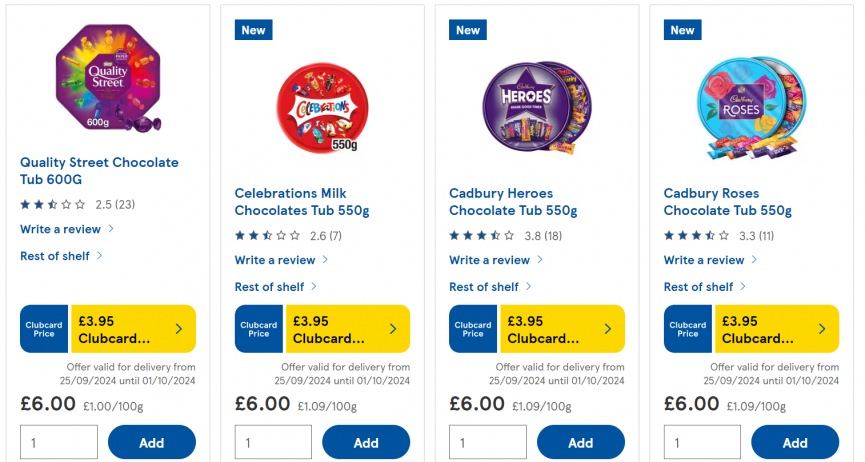
Task: Write a review for Cadbury Heroes
Action: pos(490,260)
